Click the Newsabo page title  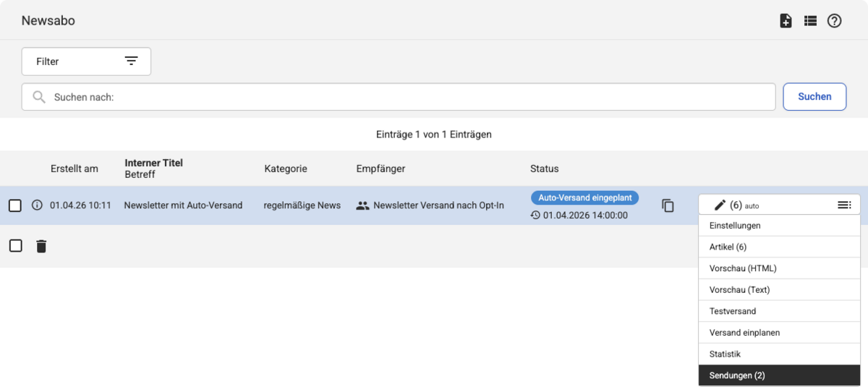(48, 20)
